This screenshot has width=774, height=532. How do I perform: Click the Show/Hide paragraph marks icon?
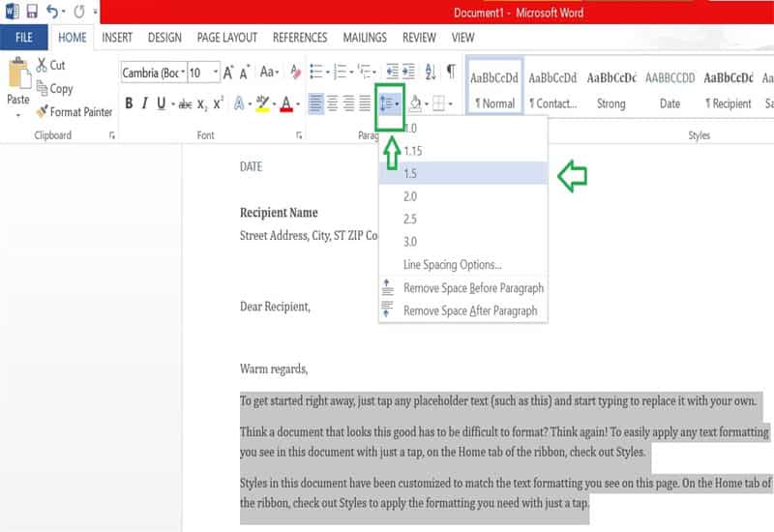point(451,73)
